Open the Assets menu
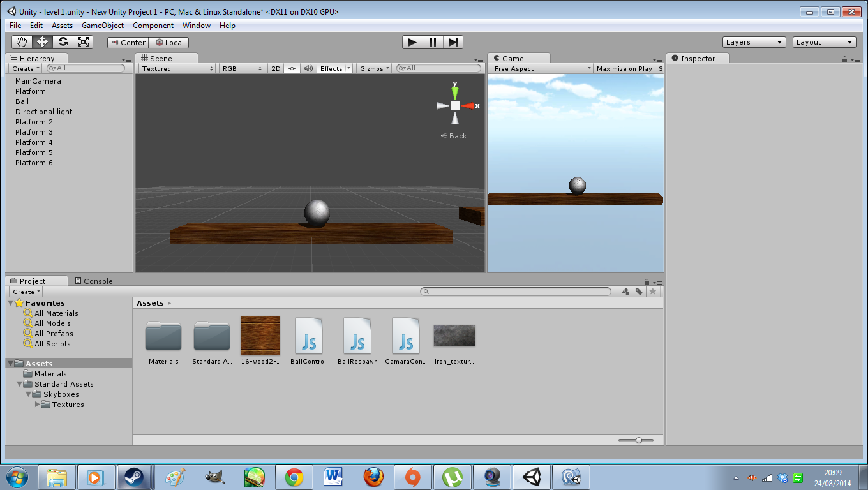This screenshot has height=490, width=868. 63,26
